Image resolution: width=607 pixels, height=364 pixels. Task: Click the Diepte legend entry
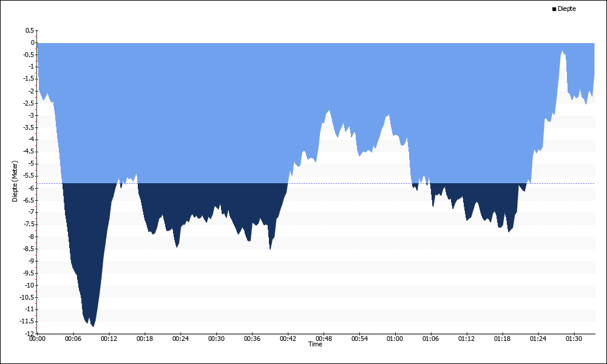(x=564, y=9)
